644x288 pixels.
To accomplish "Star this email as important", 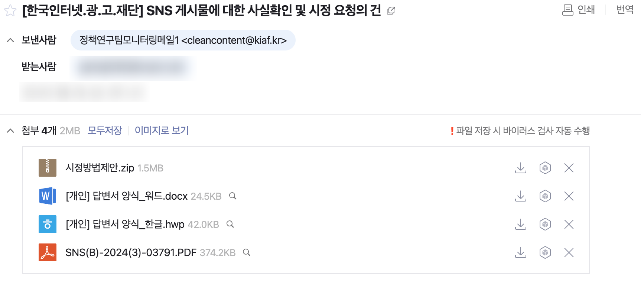I will pos(10,10).
